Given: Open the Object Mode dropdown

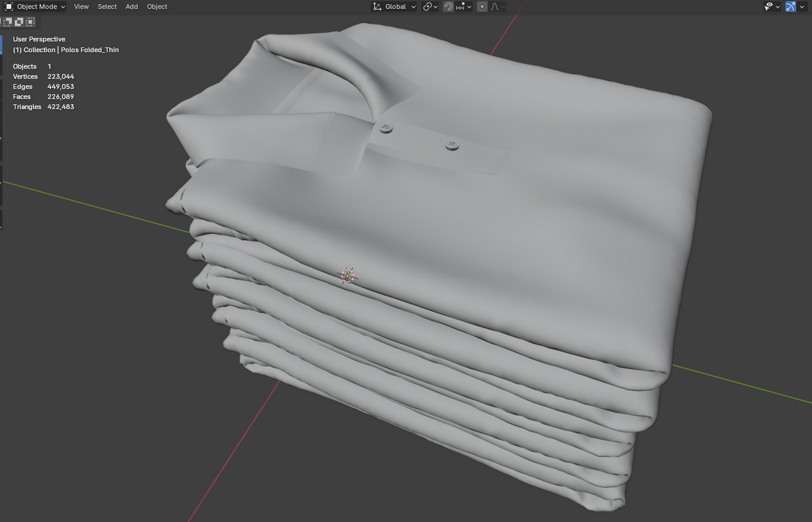Looking at the screenshot, I should point(35,7).
